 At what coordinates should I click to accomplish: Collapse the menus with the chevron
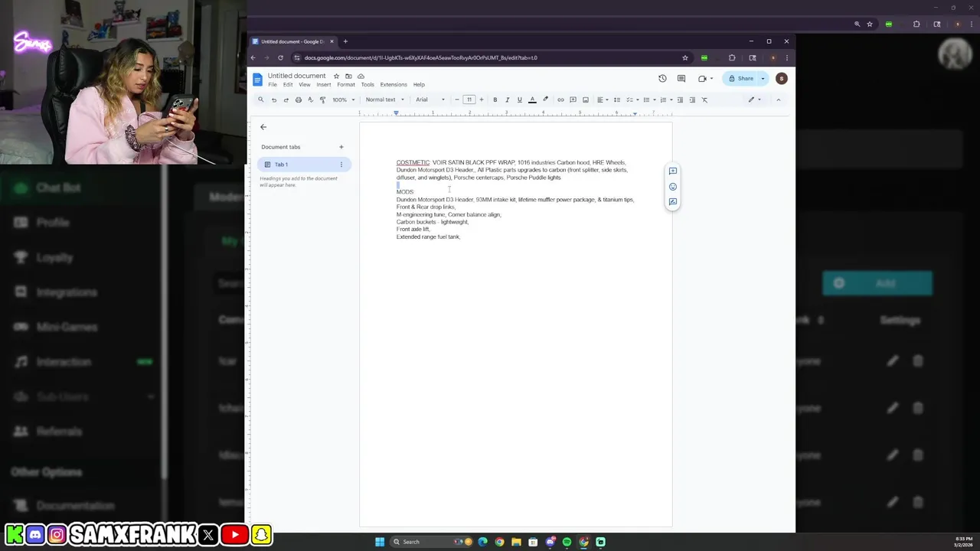pyautogui.click(x=778, y=99)
